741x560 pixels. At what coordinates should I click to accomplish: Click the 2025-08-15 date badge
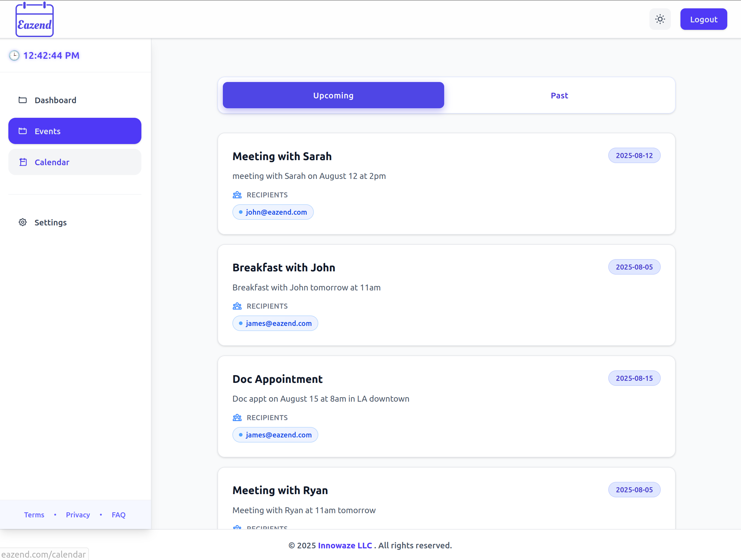tap(634, 378)
